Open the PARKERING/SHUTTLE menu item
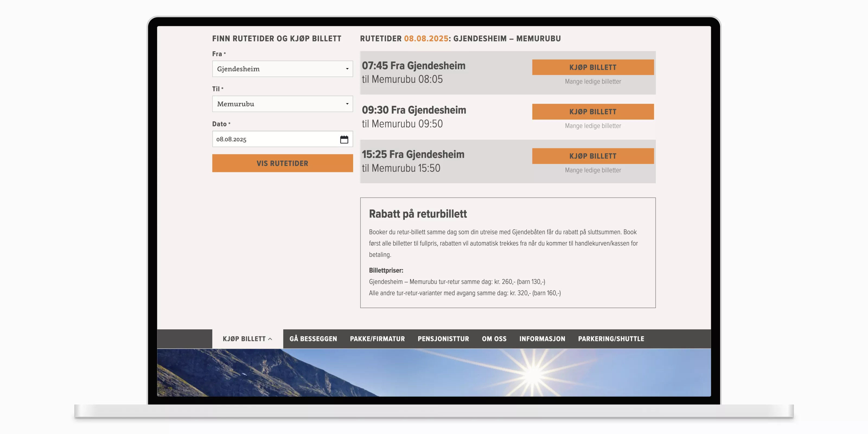 point(611,339)
